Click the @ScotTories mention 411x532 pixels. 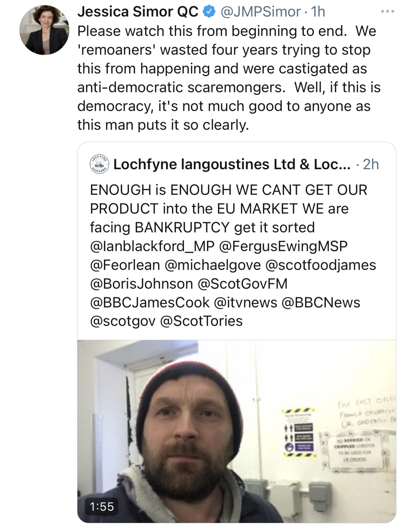pos(201,321)
